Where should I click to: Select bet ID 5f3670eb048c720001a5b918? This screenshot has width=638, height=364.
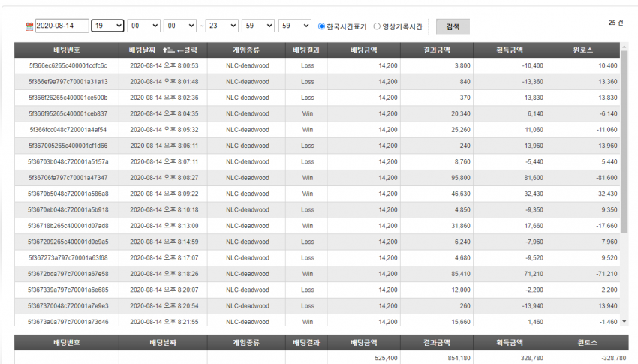pyautogui.click(x=68, y=210)
